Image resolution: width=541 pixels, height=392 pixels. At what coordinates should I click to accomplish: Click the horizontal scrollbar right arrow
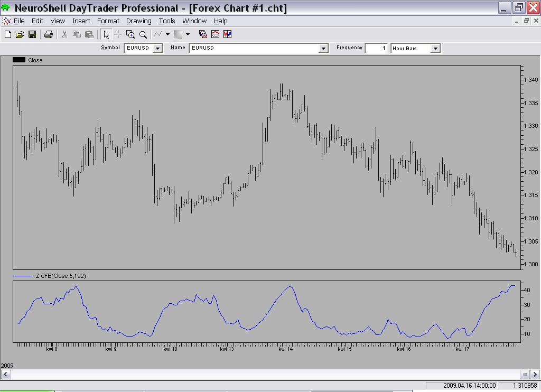(535, 374)
